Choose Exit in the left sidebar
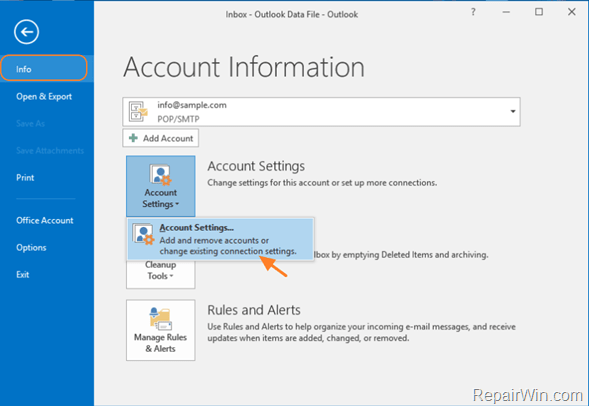The height and width of the screenshot is (406, 589). coord(23,275)
